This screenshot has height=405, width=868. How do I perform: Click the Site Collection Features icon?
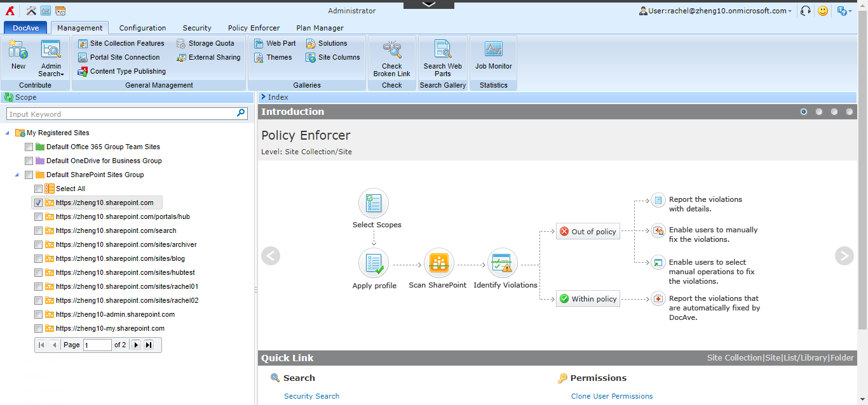pyautogui.click(x=83, y=43)
